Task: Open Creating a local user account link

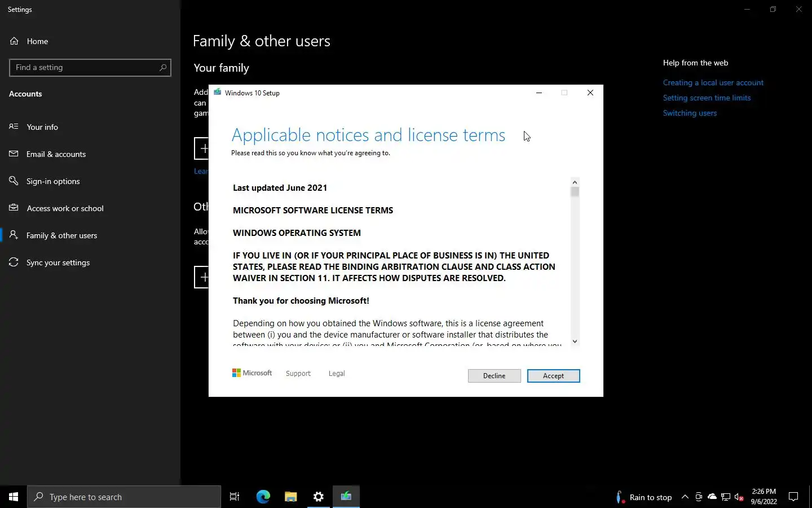Action: click(713, 82)
